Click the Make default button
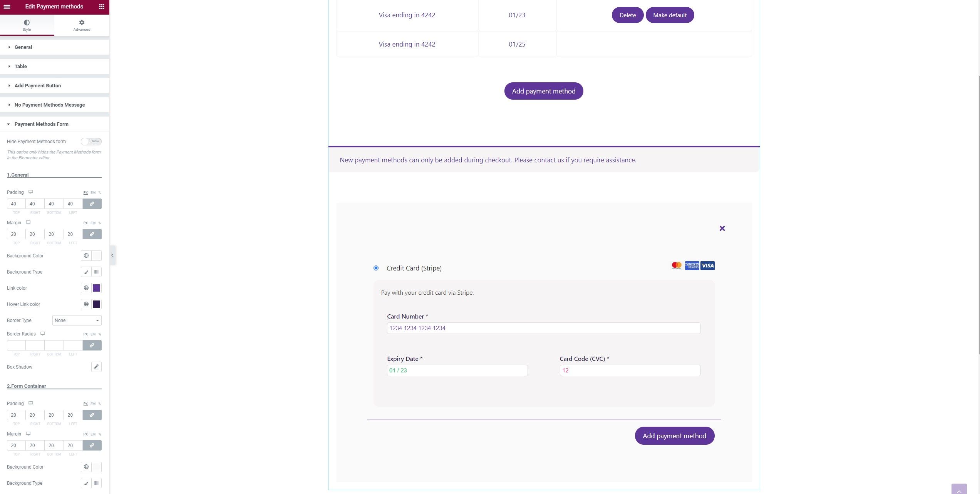This screenshot has height=494, width=980. coord(670,15)
